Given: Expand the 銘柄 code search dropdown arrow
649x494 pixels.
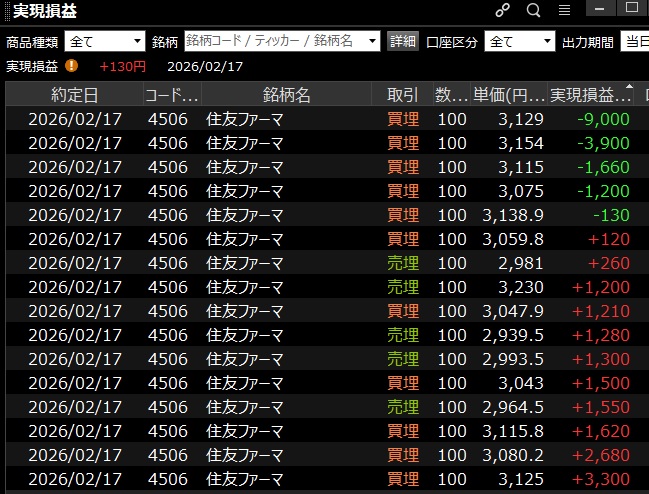Looking at the screenshot, I should point(372,41).
